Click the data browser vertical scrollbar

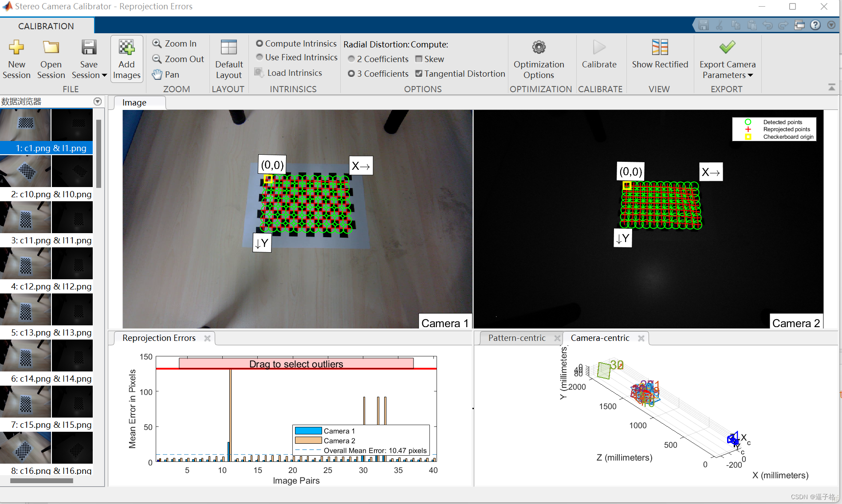coord(98,153)
